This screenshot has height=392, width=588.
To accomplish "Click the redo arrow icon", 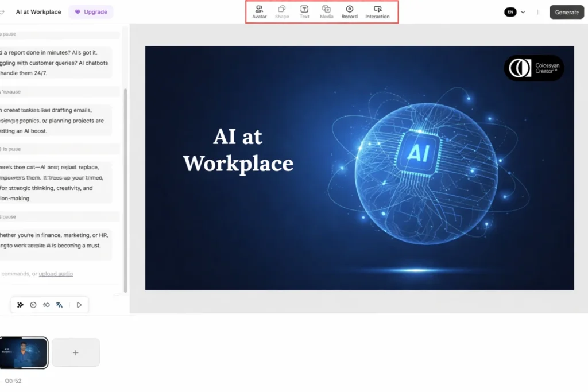I will (2, 12).
